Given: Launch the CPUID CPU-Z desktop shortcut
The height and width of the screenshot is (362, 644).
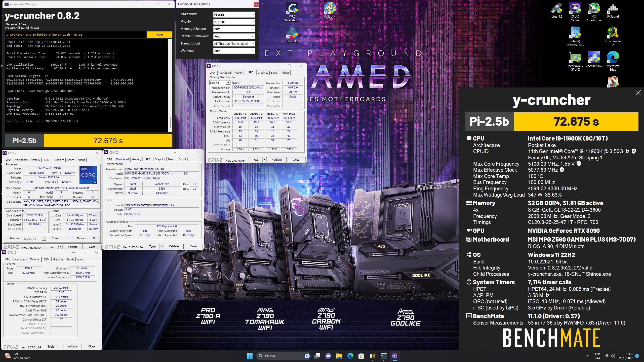Looking at the screenshot, I should [575, 12].
